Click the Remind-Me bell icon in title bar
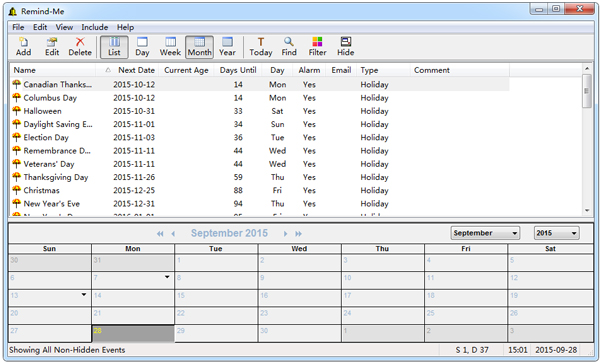This screenshot has height=363, width=600. point(13,11)
